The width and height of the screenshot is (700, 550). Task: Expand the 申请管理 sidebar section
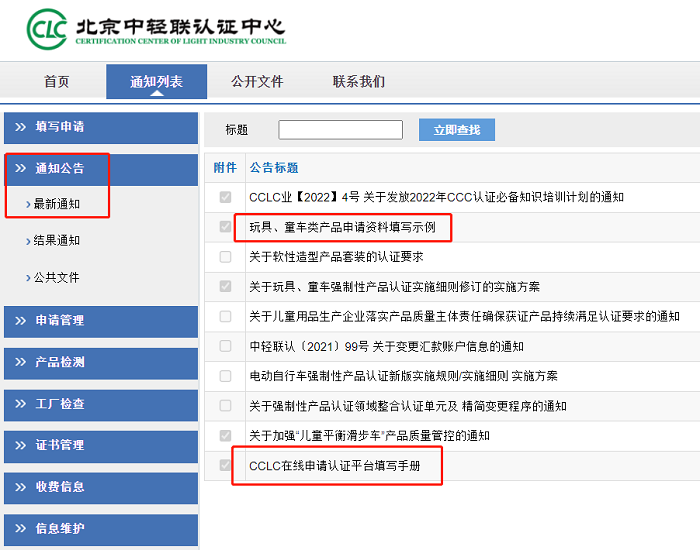point(60,321)
